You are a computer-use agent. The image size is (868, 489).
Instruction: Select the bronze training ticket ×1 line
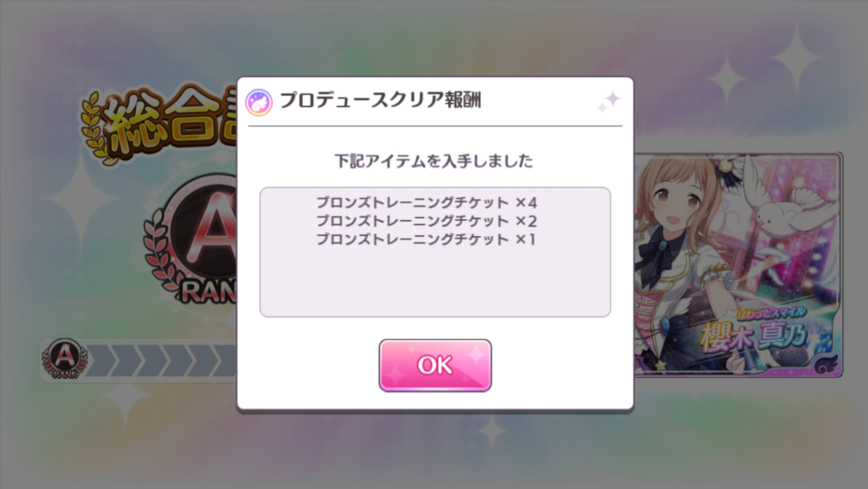pos(426,240)
